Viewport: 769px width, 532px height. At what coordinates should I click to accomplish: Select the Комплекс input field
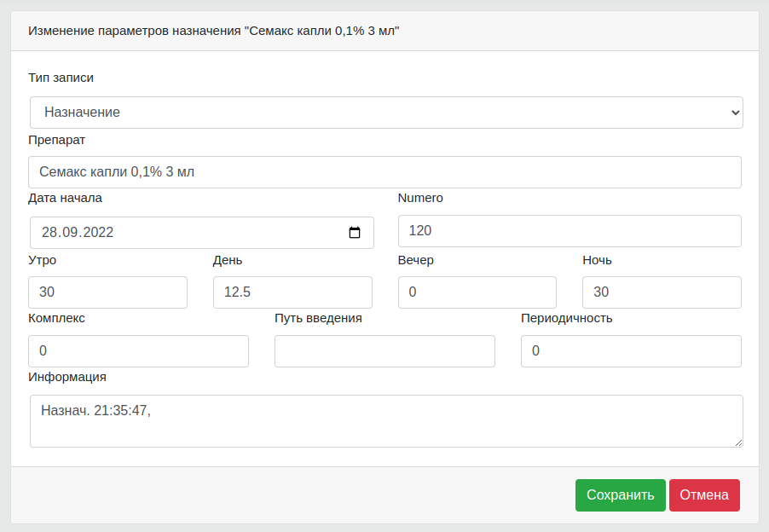pyautogui.click(x=138, y=351)
